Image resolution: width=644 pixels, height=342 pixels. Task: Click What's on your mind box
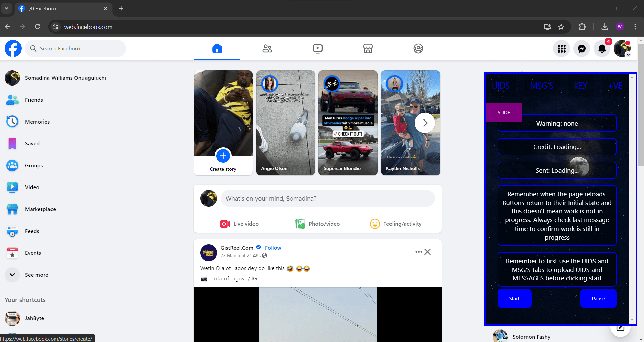(x=328, y=199)
